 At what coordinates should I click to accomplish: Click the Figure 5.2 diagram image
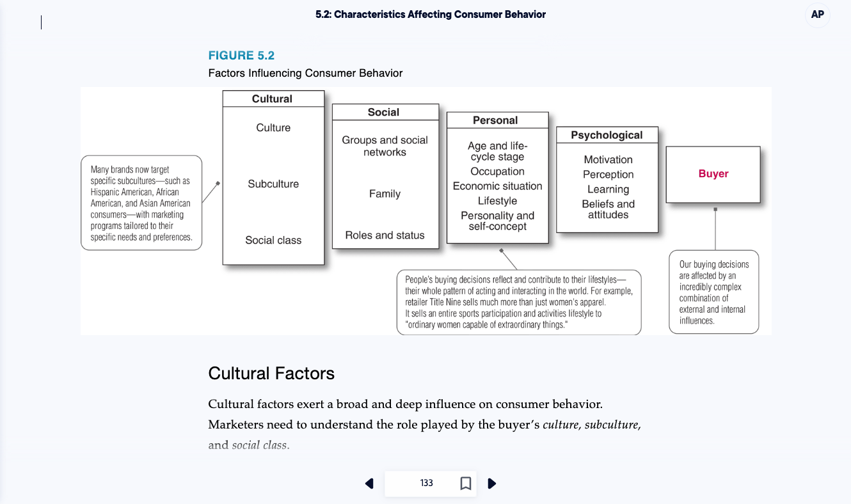click(x=426, y=211)
